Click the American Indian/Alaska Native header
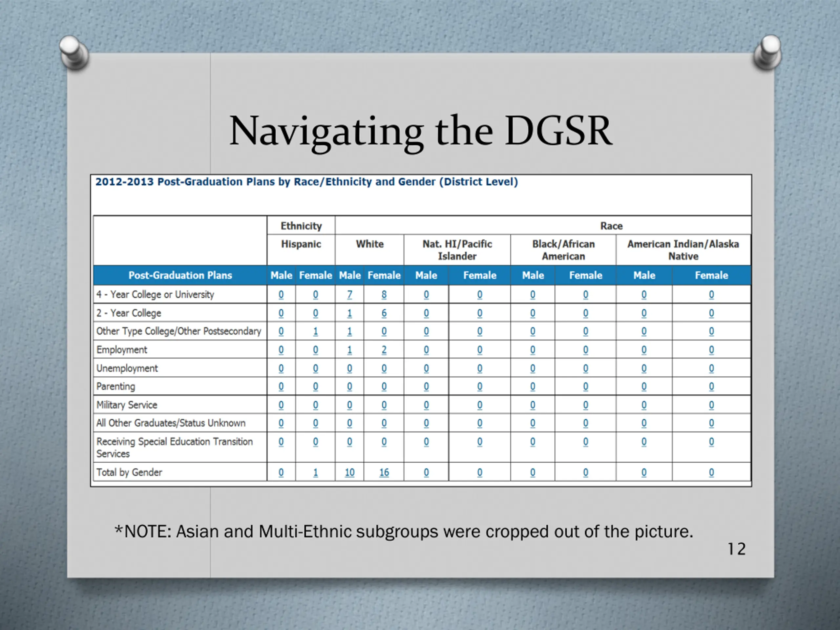Screen dimensions: 840x630 coord(683,250)
